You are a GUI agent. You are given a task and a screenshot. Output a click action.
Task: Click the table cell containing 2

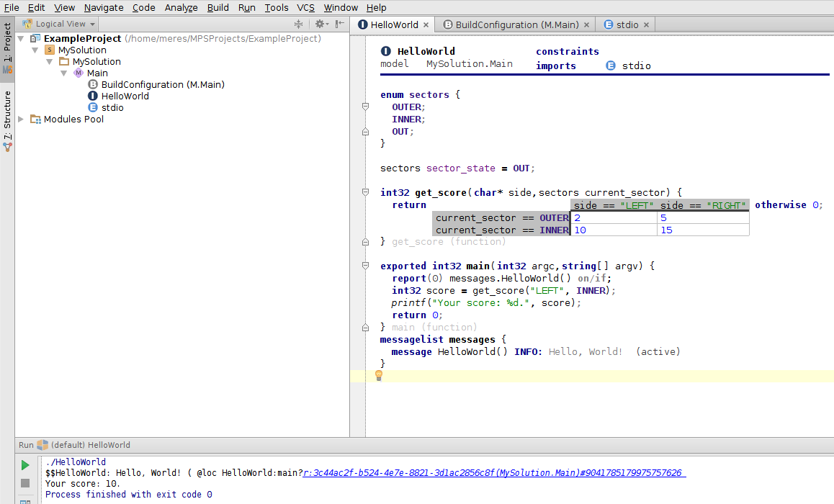coord(614,218)
